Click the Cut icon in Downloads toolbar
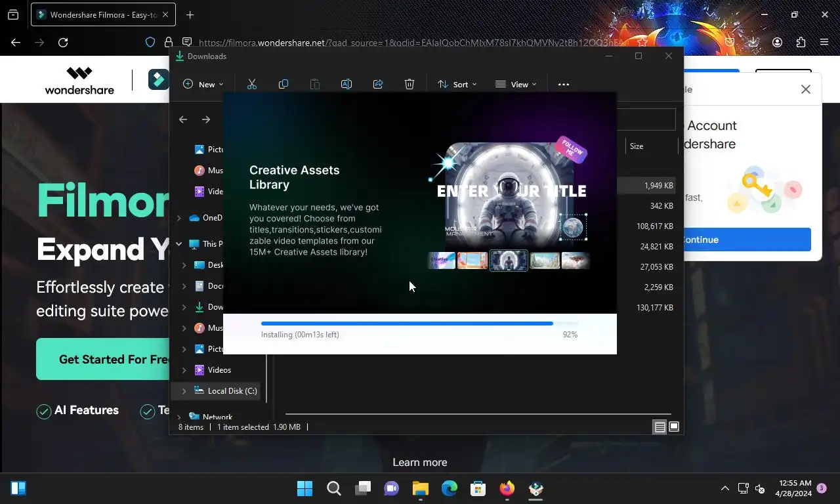840x504 pixels. pyautogui.click(x=251, y=84)
